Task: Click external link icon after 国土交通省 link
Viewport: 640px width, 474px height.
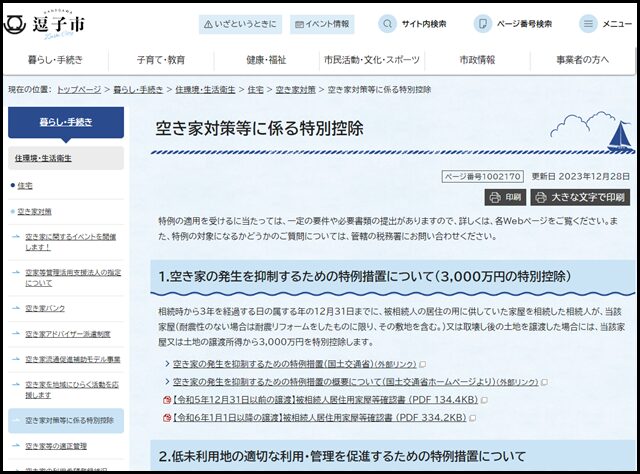Action: (x=423, y=364)
